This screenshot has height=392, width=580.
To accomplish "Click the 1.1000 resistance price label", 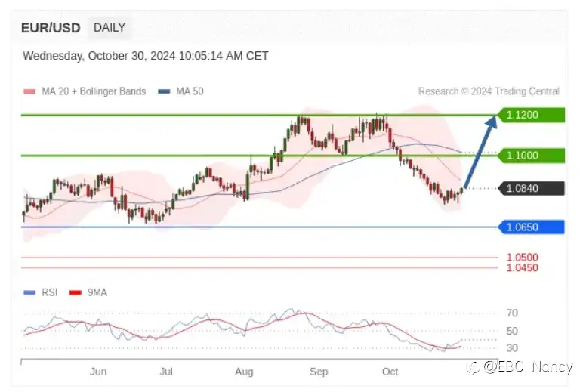I will 532,156.
